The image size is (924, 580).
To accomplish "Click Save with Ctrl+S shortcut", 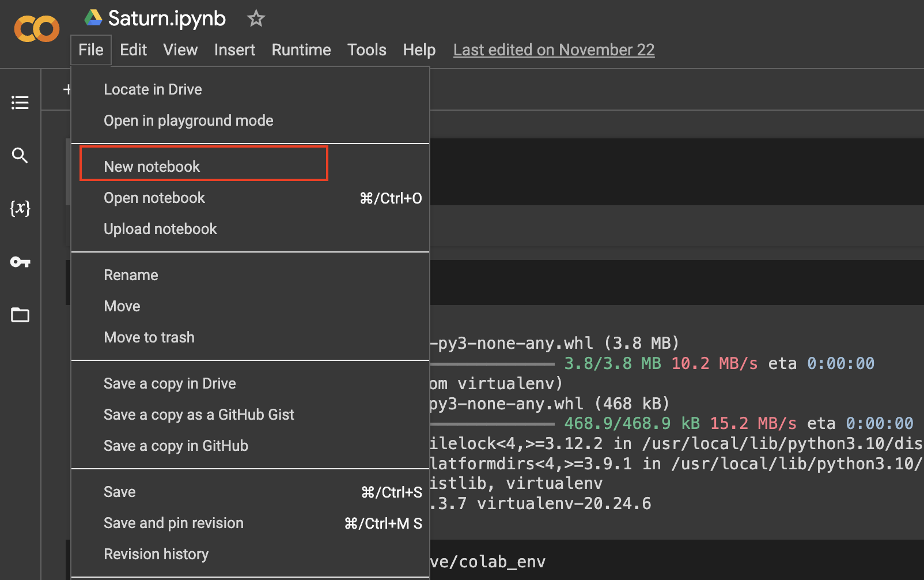I will pyautogui.click(x=251, y=492).
